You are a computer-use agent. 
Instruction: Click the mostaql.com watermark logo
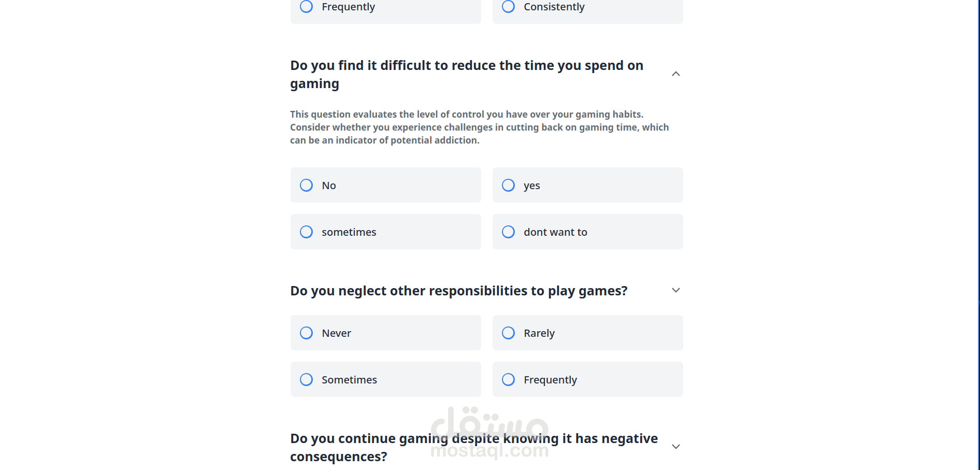tap(489, 433)
